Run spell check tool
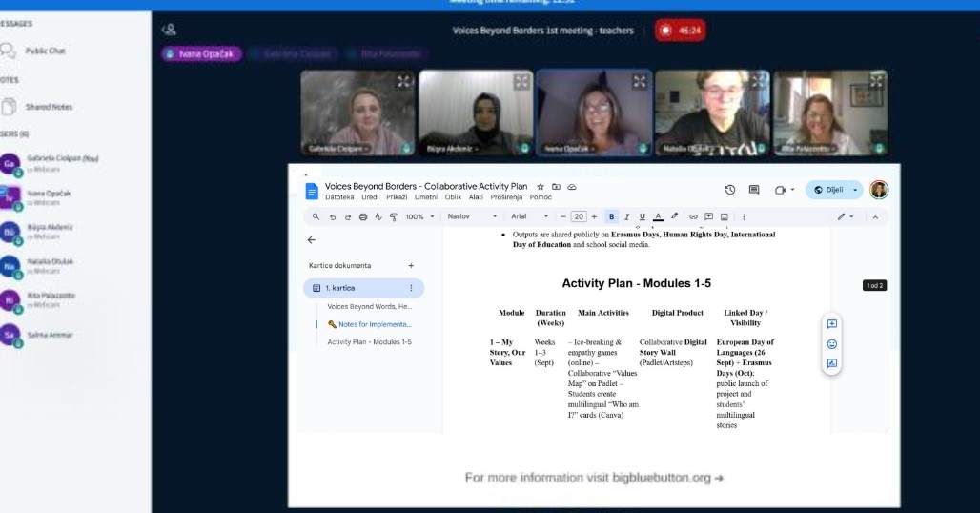Image resolution: width=980 pixels, height=513 pixels. (378, 216)
